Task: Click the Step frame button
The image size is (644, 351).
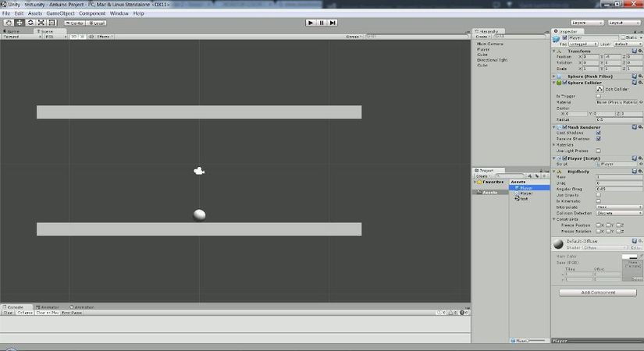Action: pos(333,23)
